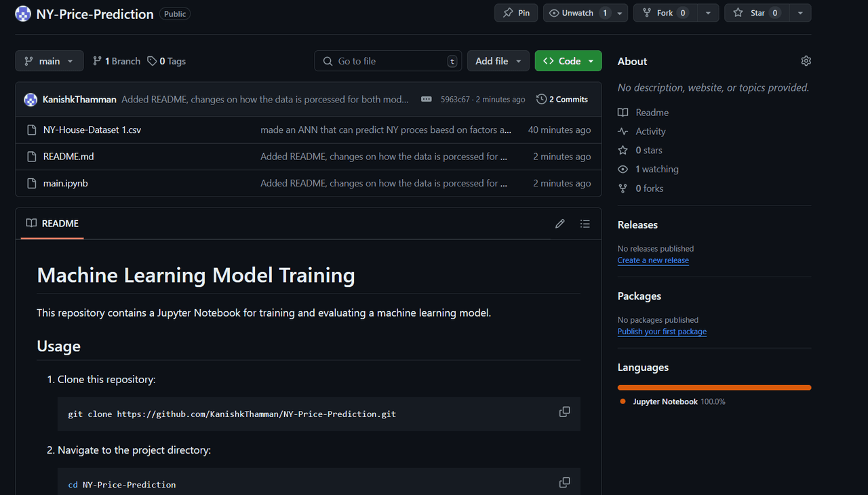Open NY-House-Dataset 1.csv file
Screen dimensions: 868x495
[x=92, y=130]
